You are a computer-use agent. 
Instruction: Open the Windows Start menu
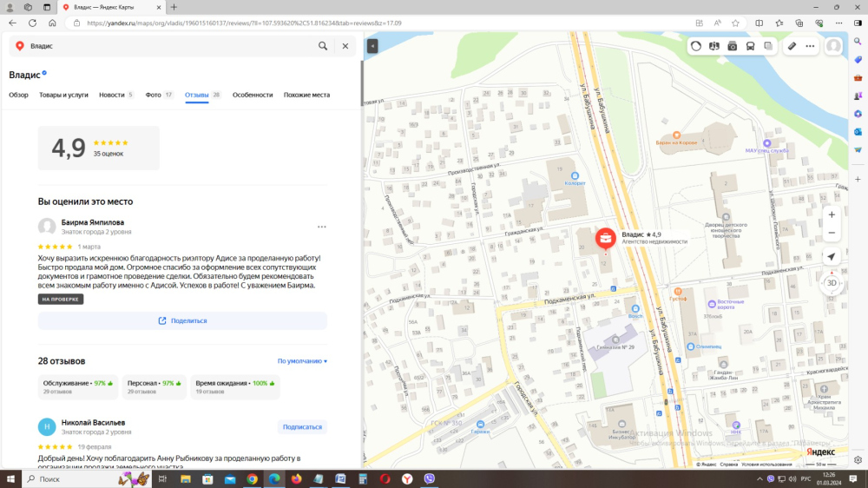pos(10,479)
